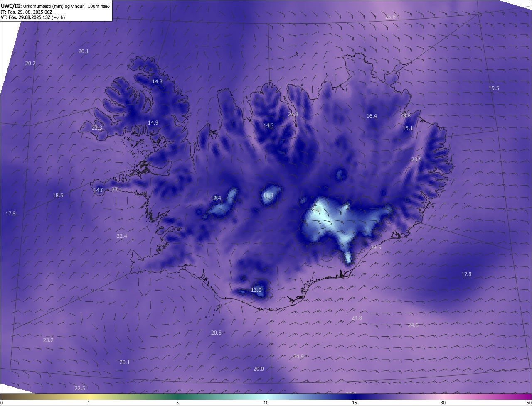This screenshot has height=406, width=532.
Task: Click the colorbar tick labeled 5
Action: tap(177, 403)
